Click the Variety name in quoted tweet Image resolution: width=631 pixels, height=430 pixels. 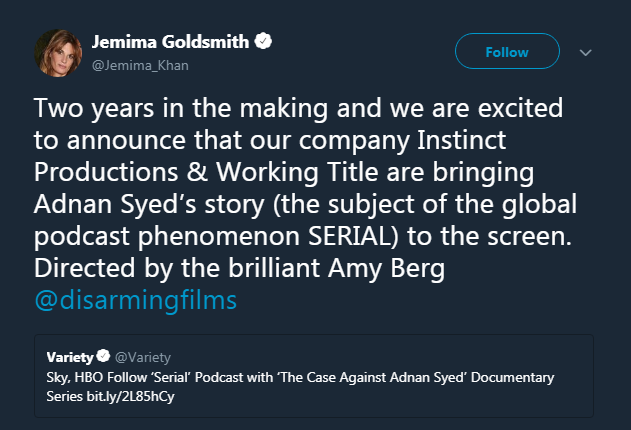69,357
